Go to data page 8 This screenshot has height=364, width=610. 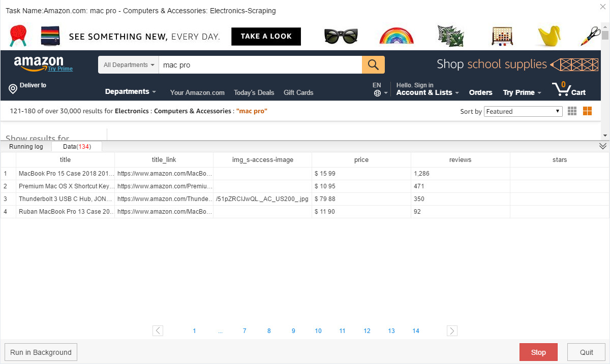(269, 331)
